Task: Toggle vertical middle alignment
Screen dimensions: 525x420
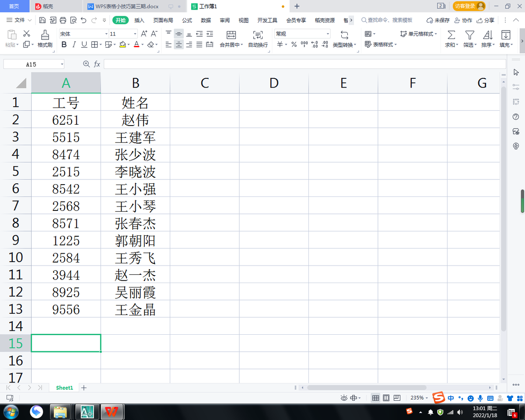Action: click(179, 34)
